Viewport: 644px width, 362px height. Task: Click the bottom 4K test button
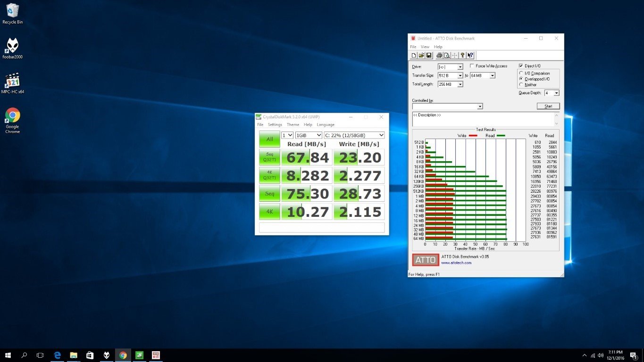(x=269, y=212)
